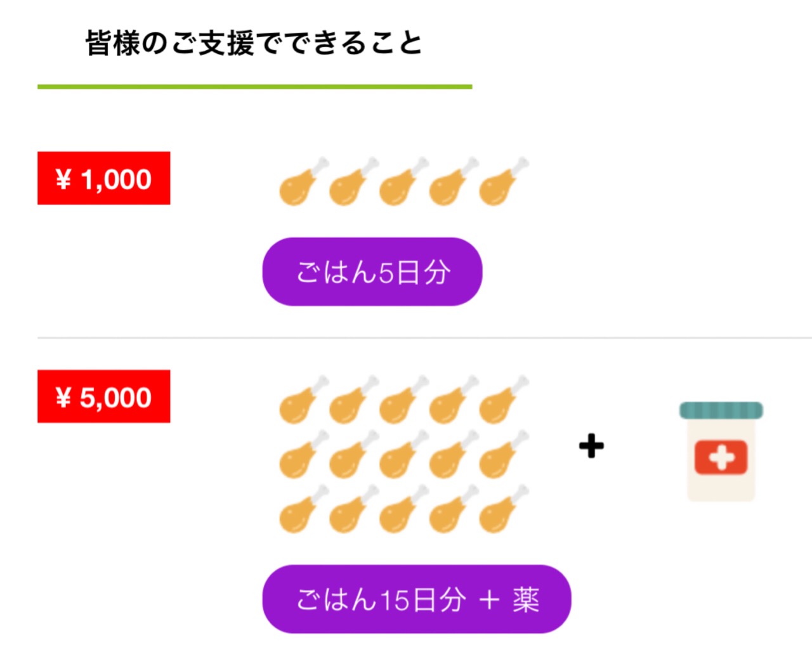Click the last drumstick in the ¥1,000 row
Screen dimensions: 812x652
point(504,181)
